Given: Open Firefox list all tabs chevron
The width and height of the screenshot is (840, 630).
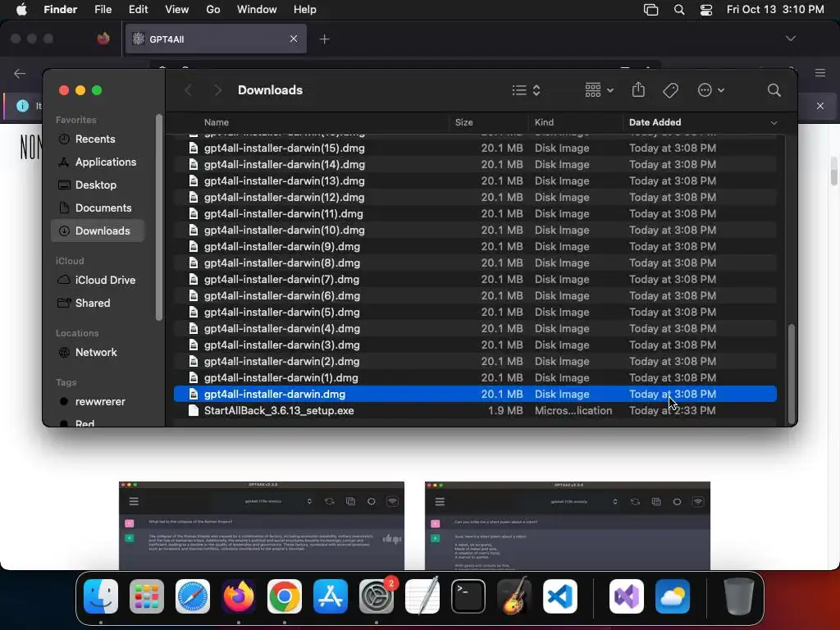Looking at the screenshot, I should click(x=790, y=39).
